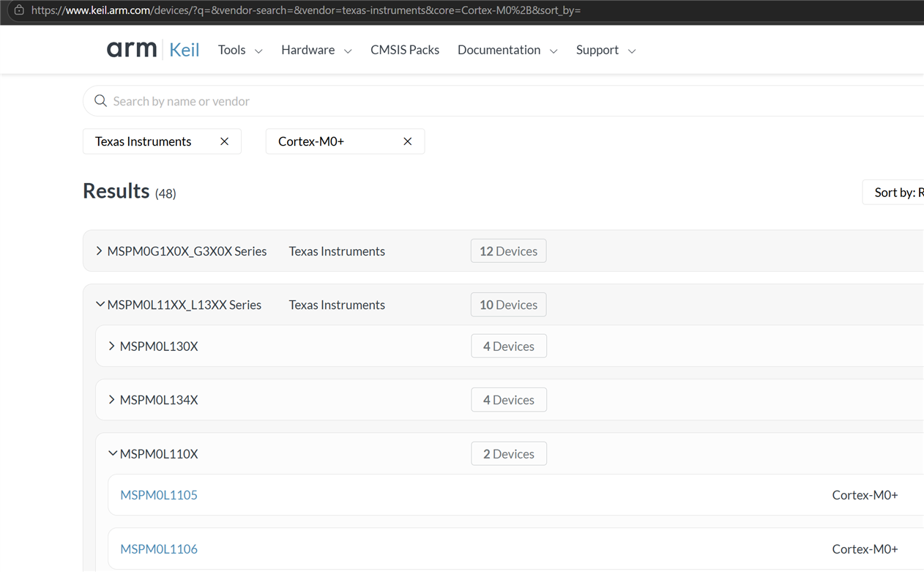Click 4 Devices badge for MSPM0L134X
Image resolution: width=924 pixels, height=572 pixels.
tap(509, 400)
